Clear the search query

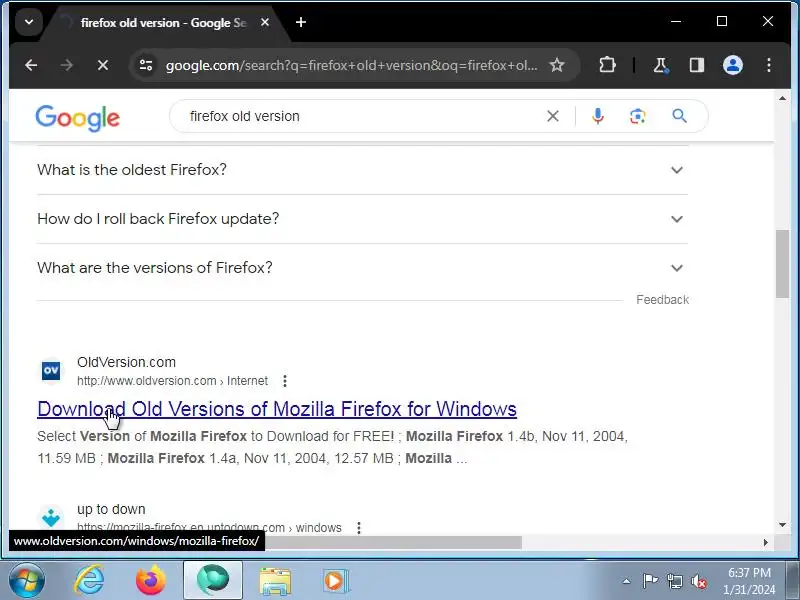coord(553,116)
